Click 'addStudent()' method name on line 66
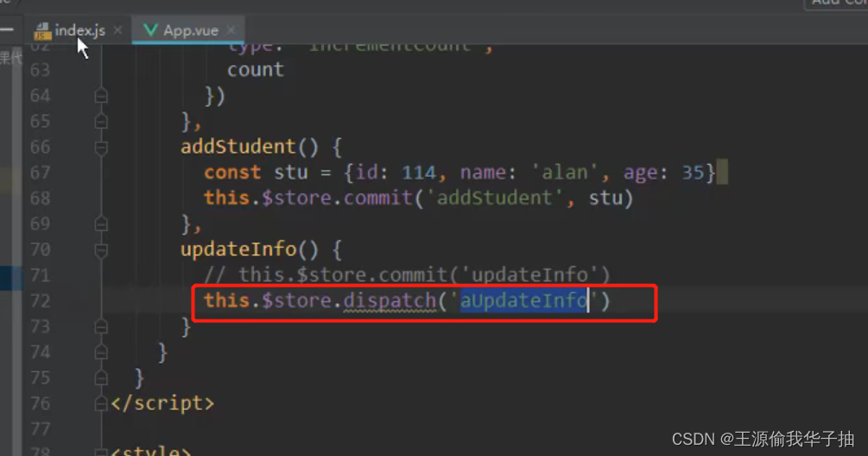 point(250,147)
